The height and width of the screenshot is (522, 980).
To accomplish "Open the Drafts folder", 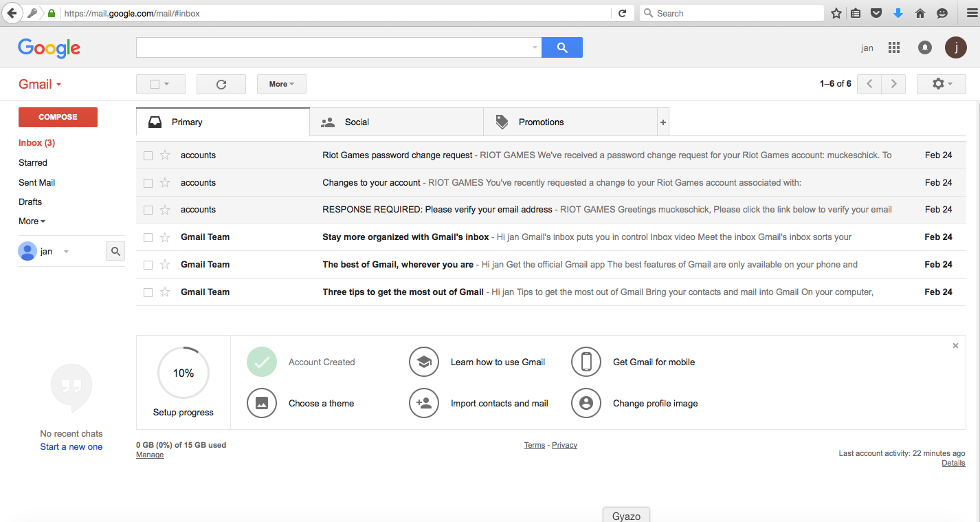I will click(x=30, y=202).
